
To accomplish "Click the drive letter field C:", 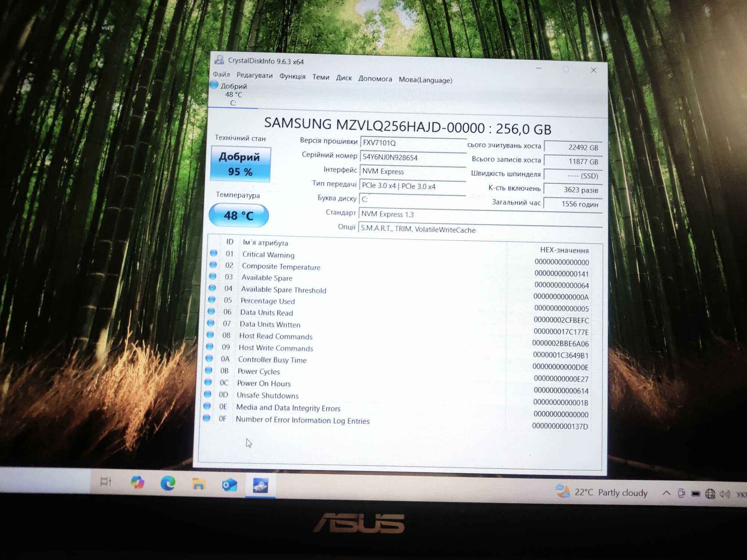I will [412, 200].
